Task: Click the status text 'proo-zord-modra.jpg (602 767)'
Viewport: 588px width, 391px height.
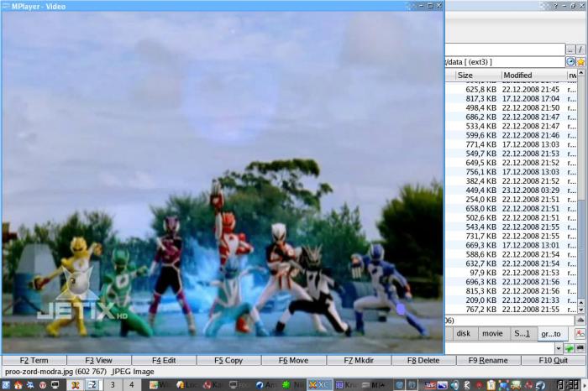Action: [x=56, y=372]
